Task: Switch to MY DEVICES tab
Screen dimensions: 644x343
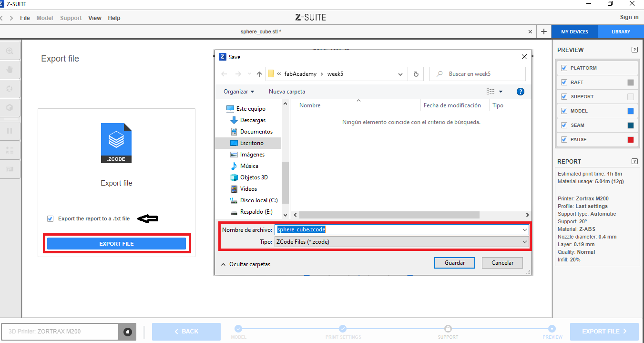Action: point(574,31)
